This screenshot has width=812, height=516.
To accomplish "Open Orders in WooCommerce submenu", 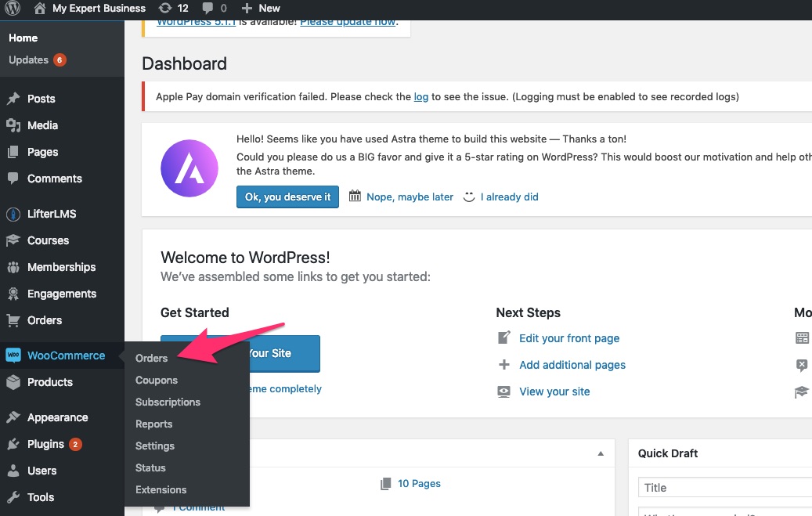I will [x=152, y=358].
